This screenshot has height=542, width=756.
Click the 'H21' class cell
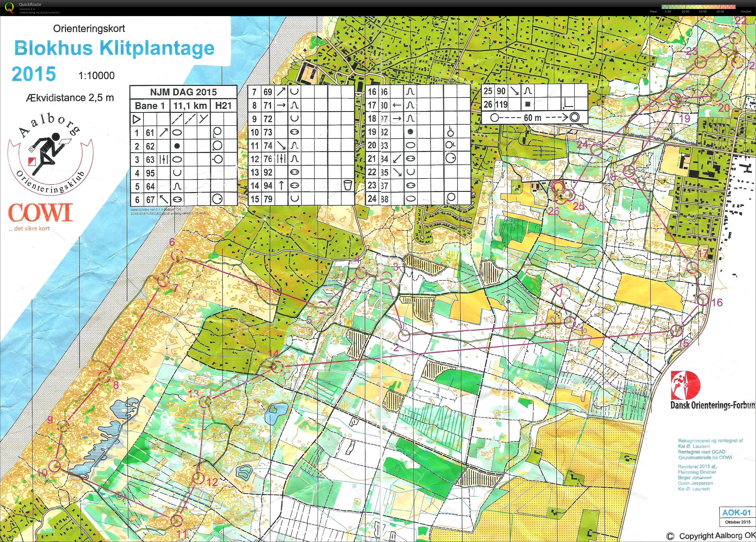pos(223,106)
